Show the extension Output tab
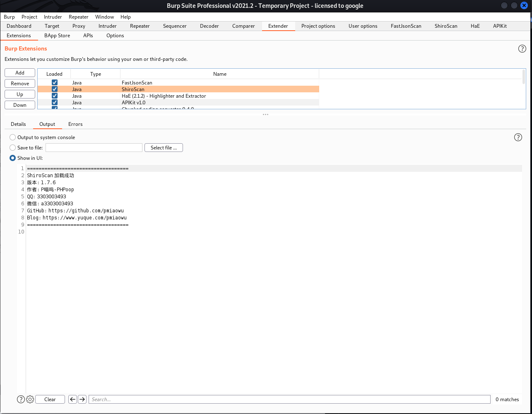The height and width of the screenshot is (414, 532). pyautogui.click(x=47, y=124)
